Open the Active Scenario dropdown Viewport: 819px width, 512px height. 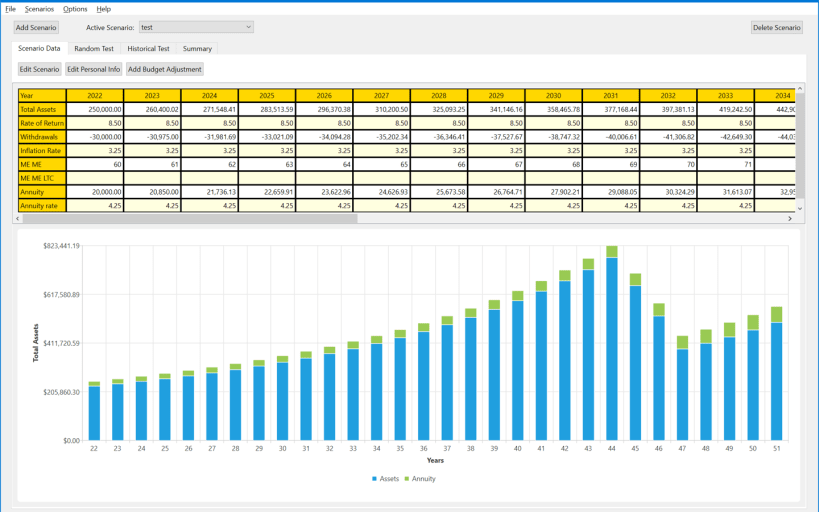(x=196, y=27)
